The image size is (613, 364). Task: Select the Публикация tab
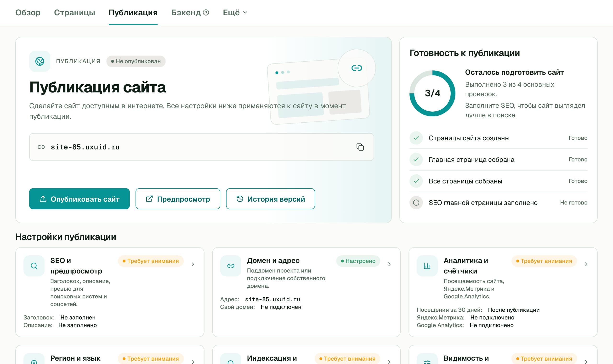[133, 12]
